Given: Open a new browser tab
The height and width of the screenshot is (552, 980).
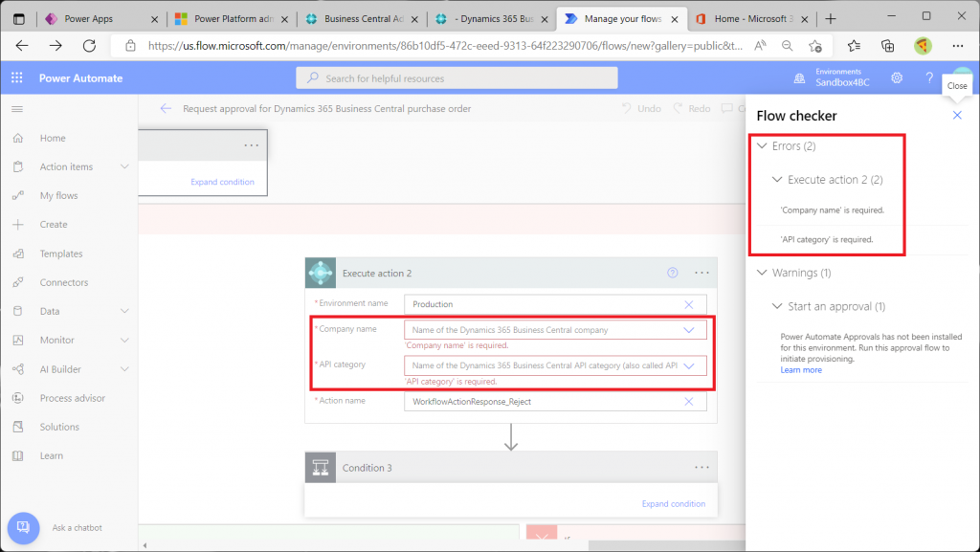Looking at the screenshot, I should 830,19.
